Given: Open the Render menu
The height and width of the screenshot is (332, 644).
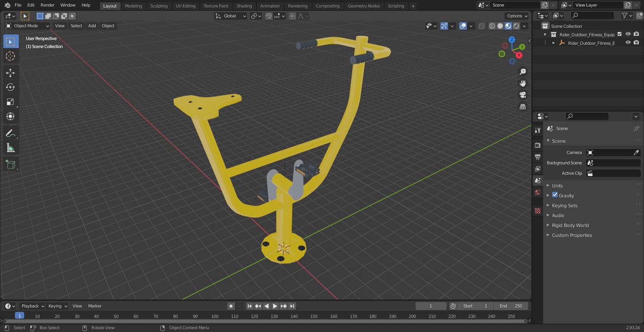Looking at the screenshot, I should 47,5.
